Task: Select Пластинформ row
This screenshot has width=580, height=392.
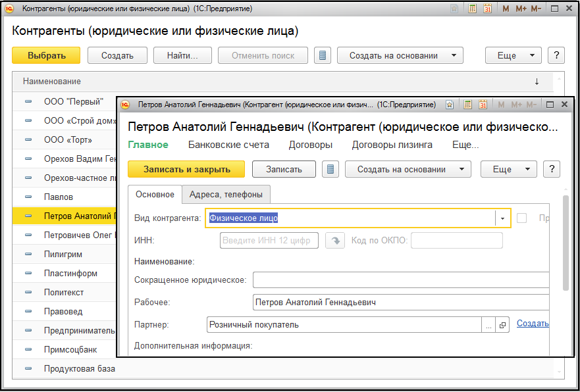Action: [65, 274]
